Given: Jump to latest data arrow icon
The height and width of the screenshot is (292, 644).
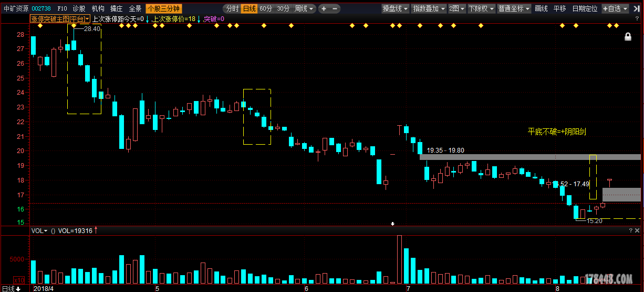Looking at the screenshot, I should click(x=637, y=9).
